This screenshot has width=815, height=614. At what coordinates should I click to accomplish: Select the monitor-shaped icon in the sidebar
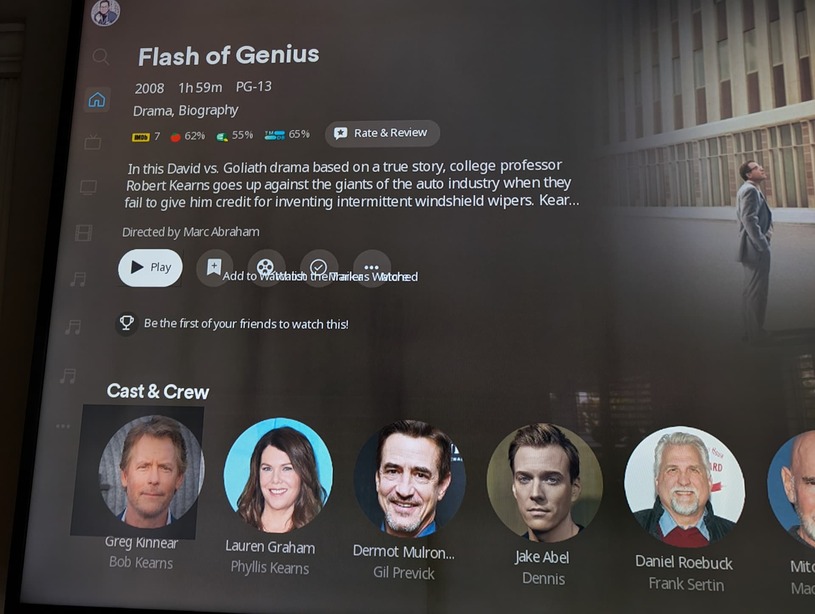tap(88, 187)
